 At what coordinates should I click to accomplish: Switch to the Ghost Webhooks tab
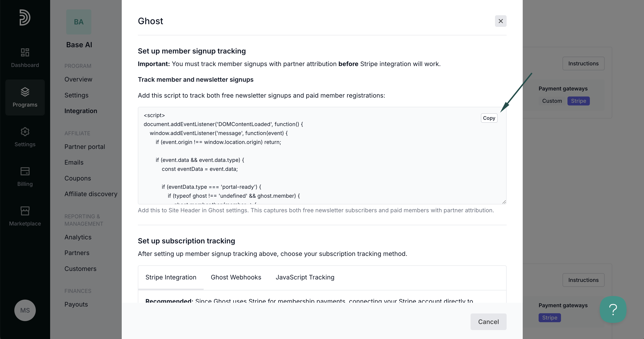[x=236, y=277]
